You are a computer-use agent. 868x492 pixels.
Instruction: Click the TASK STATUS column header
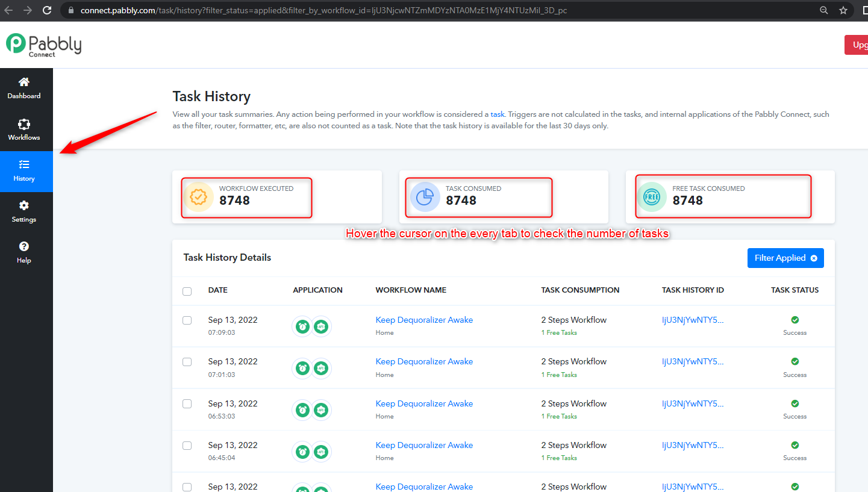(795, 290)
